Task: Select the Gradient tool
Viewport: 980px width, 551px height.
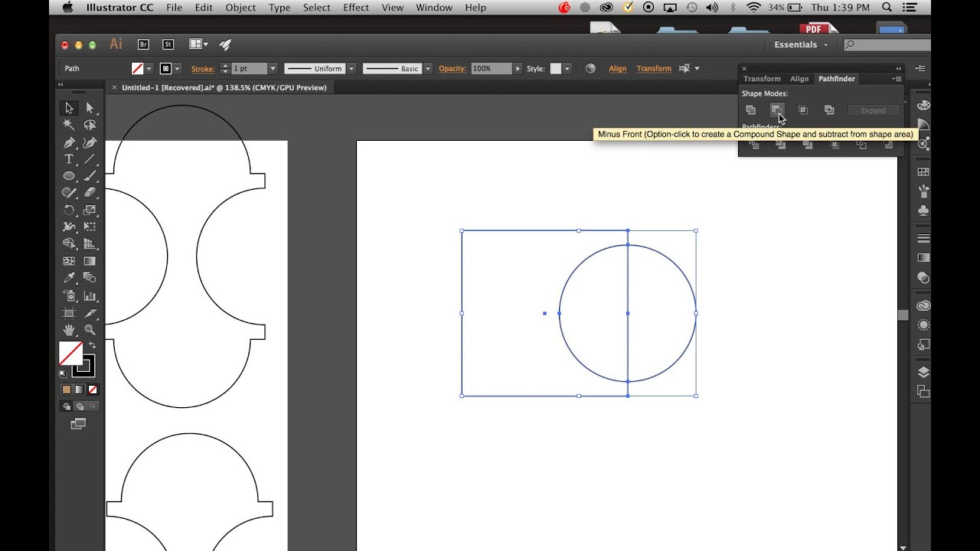Action: pyautogui.click(x=90, y=261)
